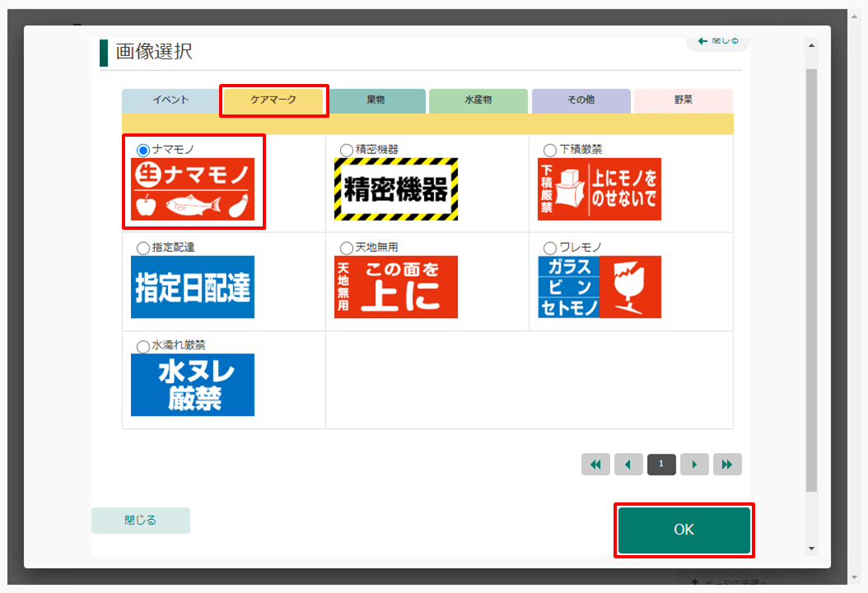868x593 pixels.
Task: Go to the previous page arrow
Action: [628, 464]
